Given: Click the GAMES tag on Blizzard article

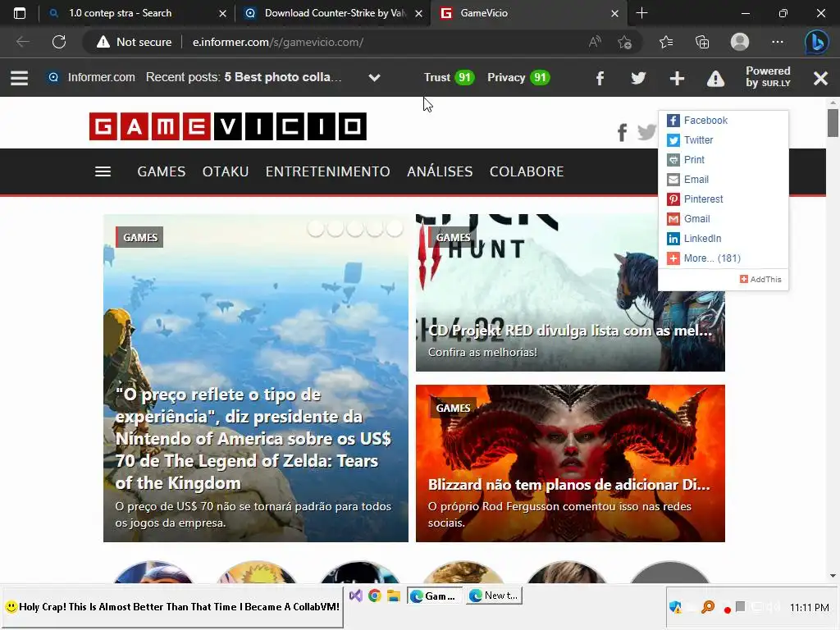Looking at the screenshot, I should coord(453,409).
